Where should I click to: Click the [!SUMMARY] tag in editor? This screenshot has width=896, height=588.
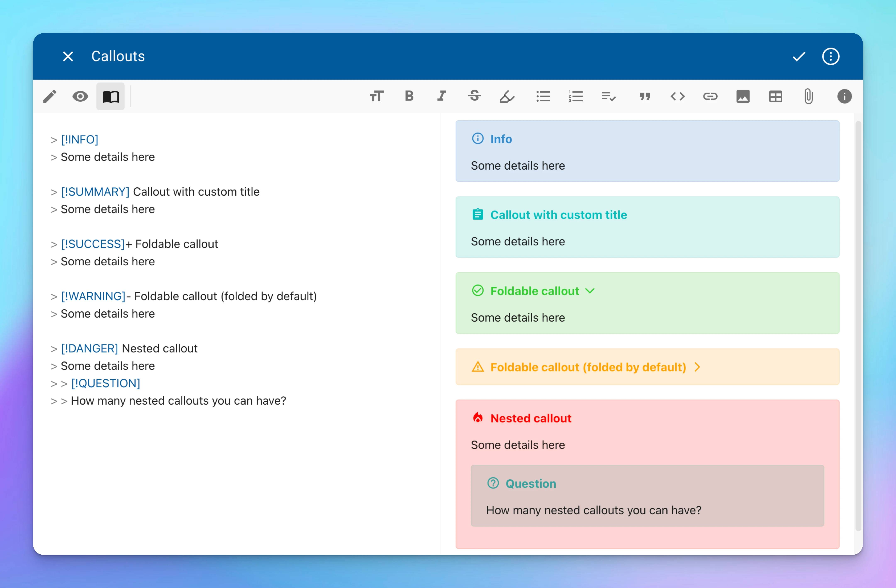[95, 192]
